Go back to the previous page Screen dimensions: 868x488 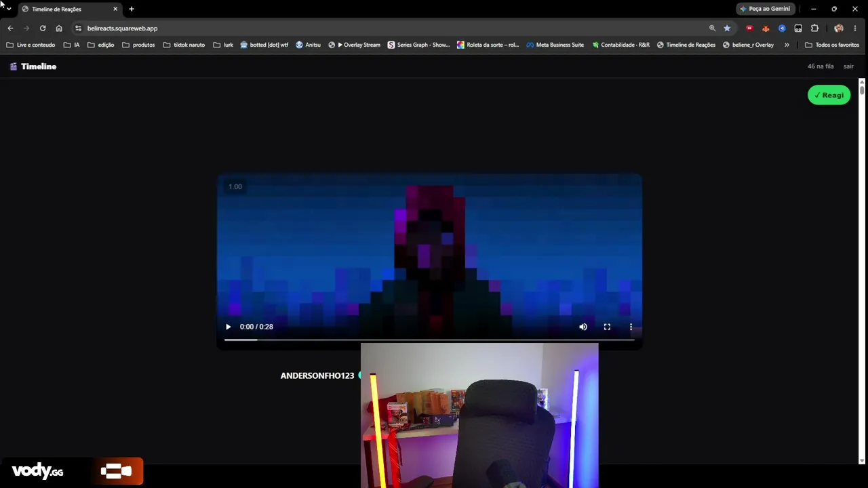pos(10,28)
